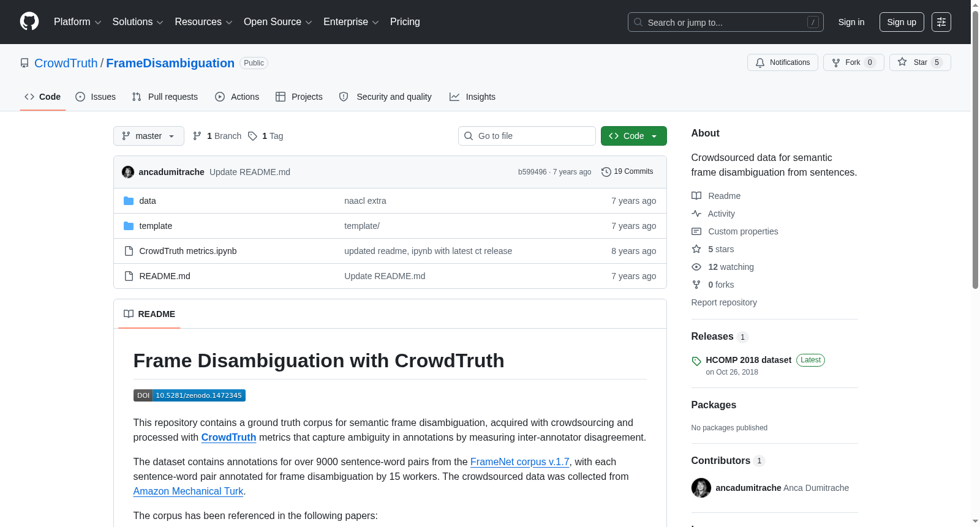Open the commit history clock icon
The height and width of the screenshot is (527, 980).
606,172
